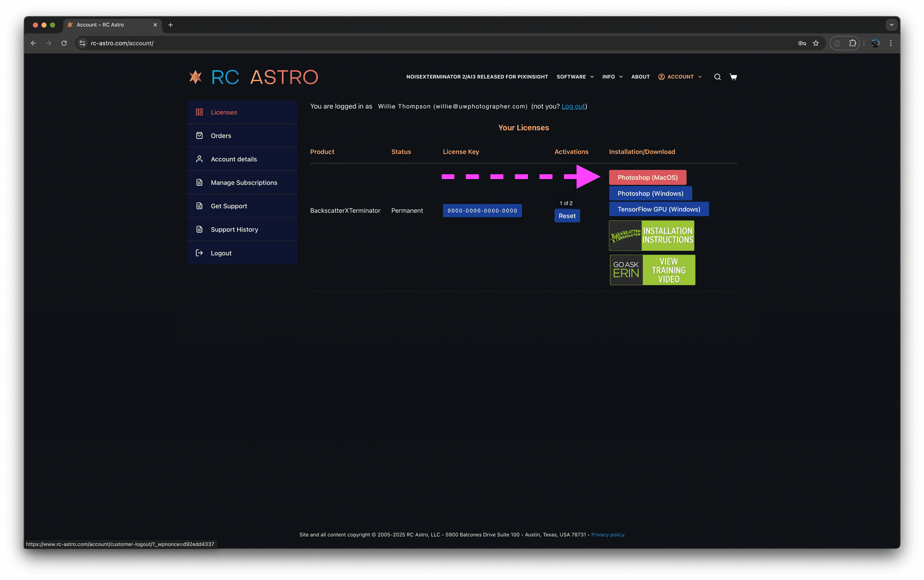Click the Your Licenses heading
Image resolution: width=924 pixels, height=580 pixels.
point(524,128)
